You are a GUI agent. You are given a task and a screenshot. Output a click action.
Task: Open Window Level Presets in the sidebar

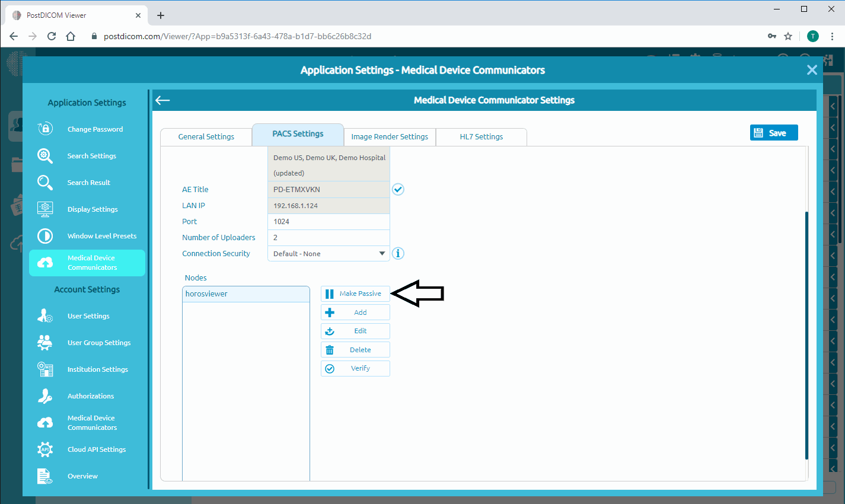pos(102,236)
